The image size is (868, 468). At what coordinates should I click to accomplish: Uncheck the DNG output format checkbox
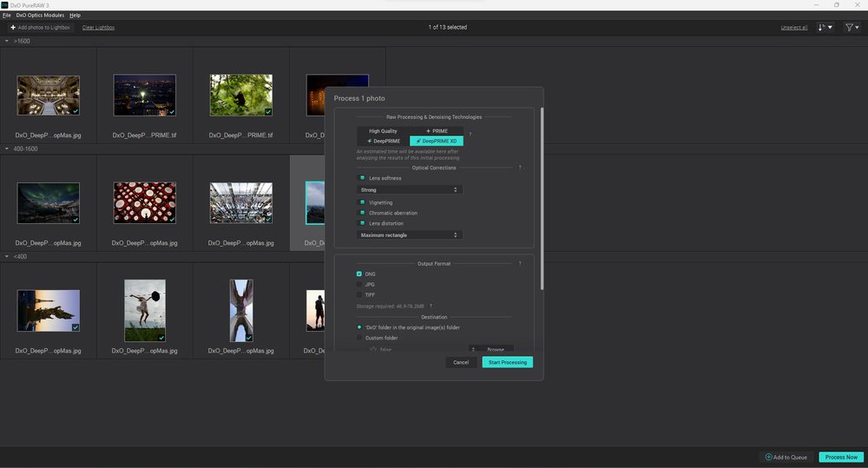(x=359, y=274)
